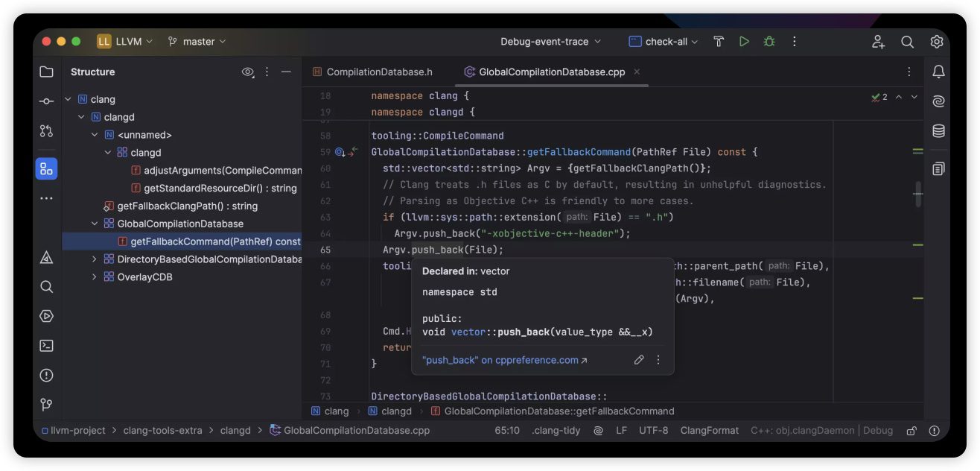The height and width of the screenshot is (471, 980).
Task: Open the Pull Requests tool window
Action: [46, 131]
